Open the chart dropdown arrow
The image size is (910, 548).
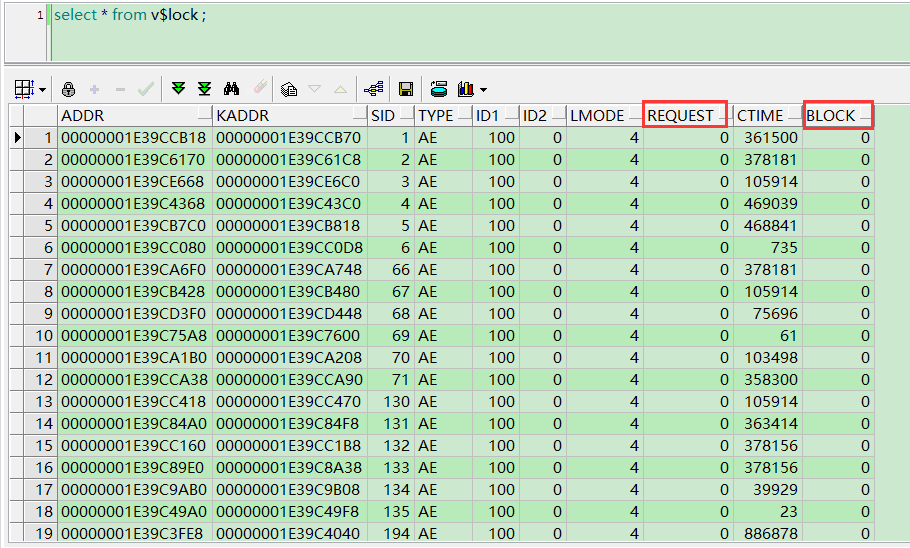tap(484, 90)
